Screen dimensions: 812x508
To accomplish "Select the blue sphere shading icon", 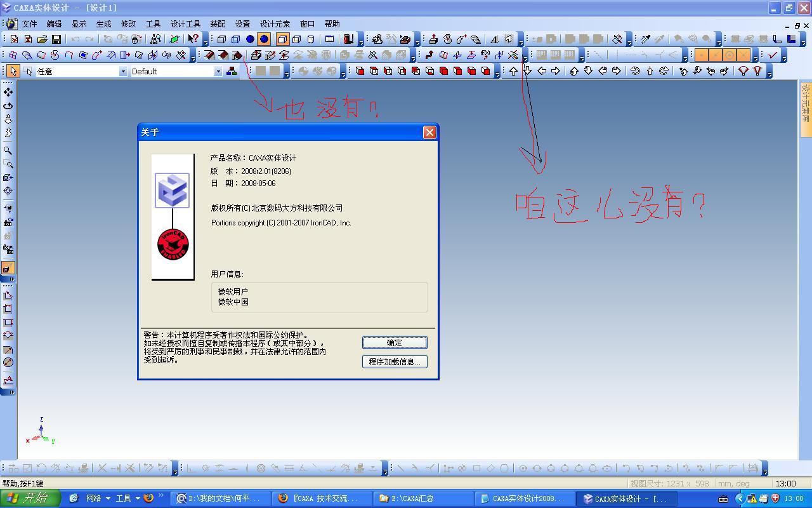I will pyautogui.click(x=250, y=39).
